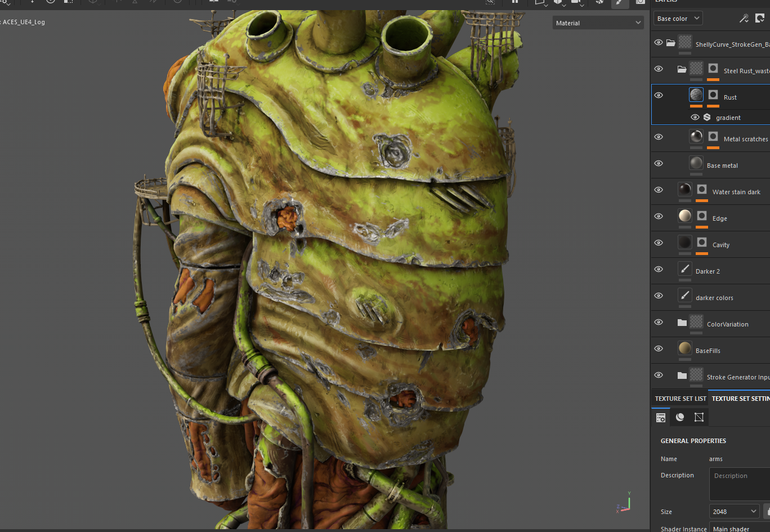This screenshot has width=770, height=532.
Task: Hide the ColorVariation folder
Action: click(x=659, y=322)
